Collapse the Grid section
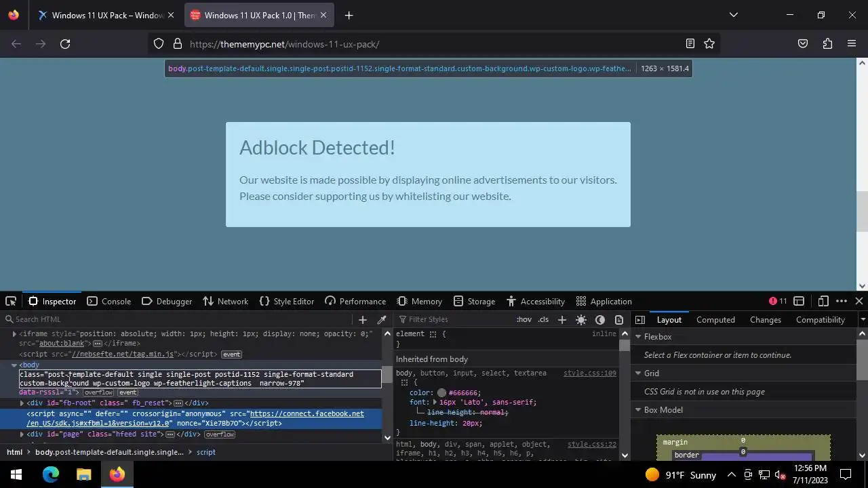Screen dimensions: 868x488 pos(637,373)
